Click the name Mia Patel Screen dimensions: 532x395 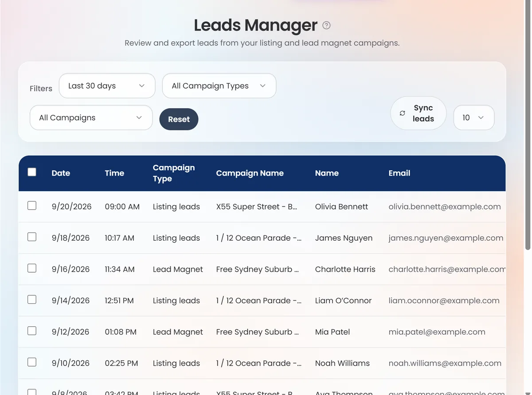[x=332, y=332]
